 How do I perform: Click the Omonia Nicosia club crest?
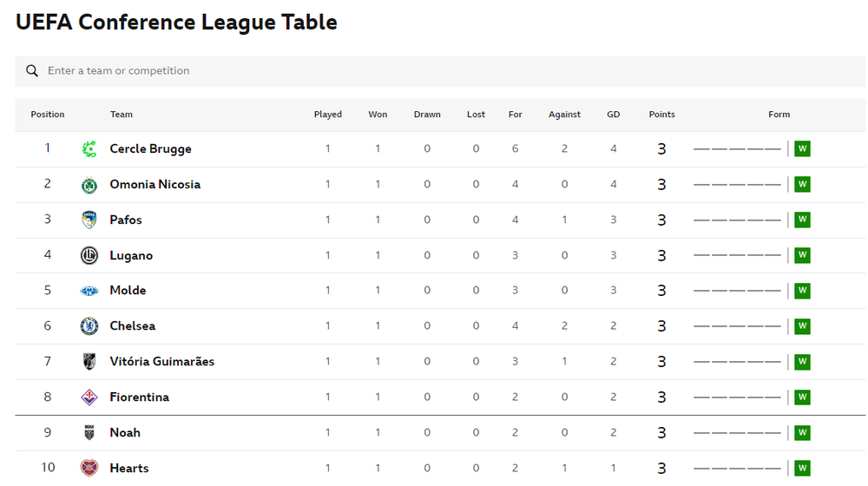coord(89,185)
